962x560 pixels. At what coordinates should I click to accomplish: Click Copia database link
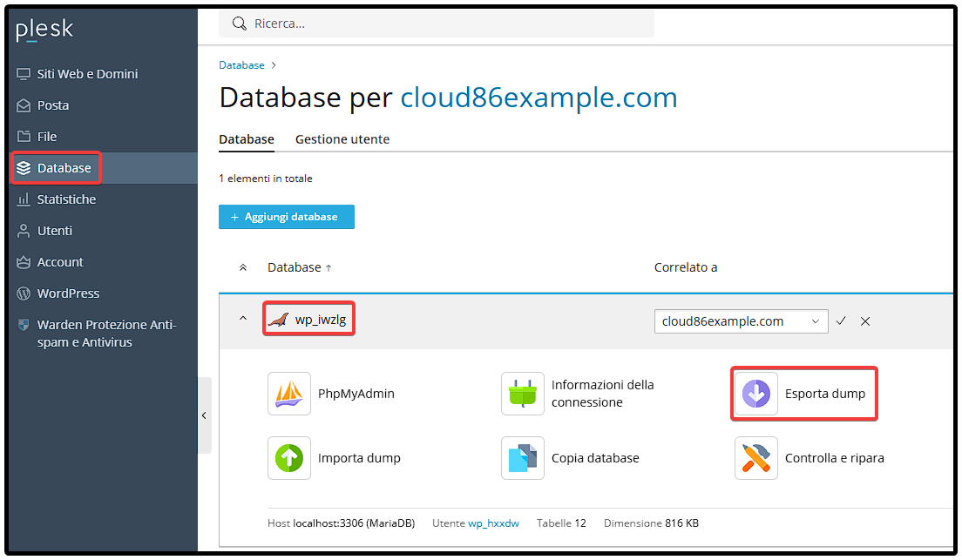[595, 458]
